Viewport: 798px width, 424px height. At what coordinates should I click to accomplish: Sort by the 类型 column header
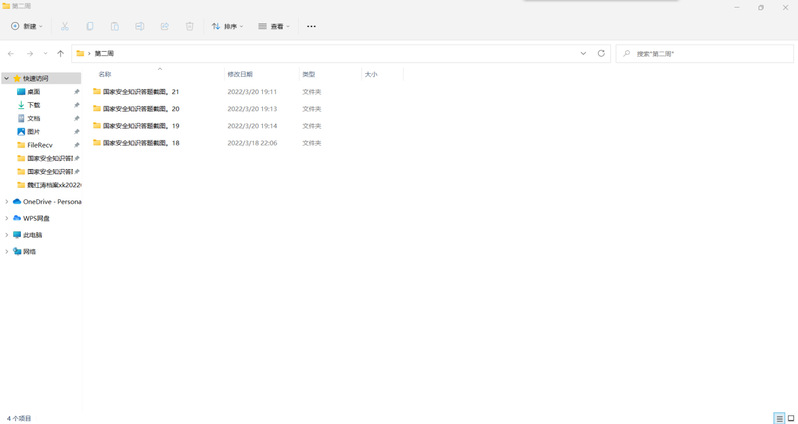(309, 74)
